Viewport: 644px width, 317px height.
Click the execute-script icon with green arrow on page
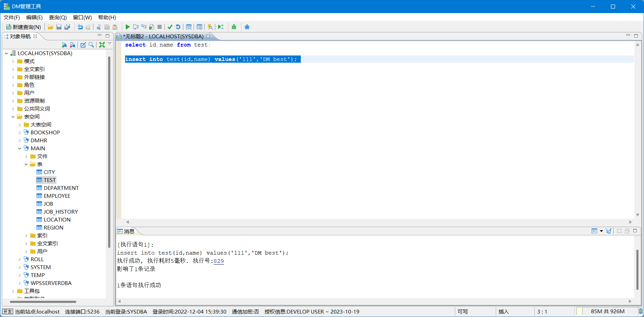[x=152, y=27]
